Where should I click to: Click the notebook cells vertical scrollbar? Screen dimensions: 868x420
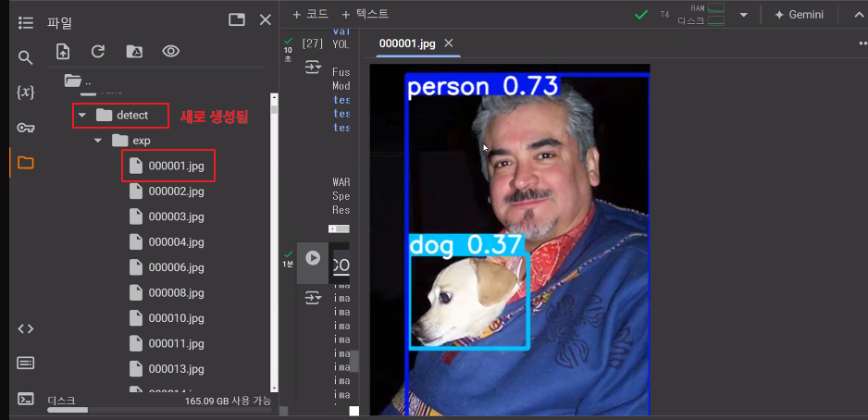[353, 362]
